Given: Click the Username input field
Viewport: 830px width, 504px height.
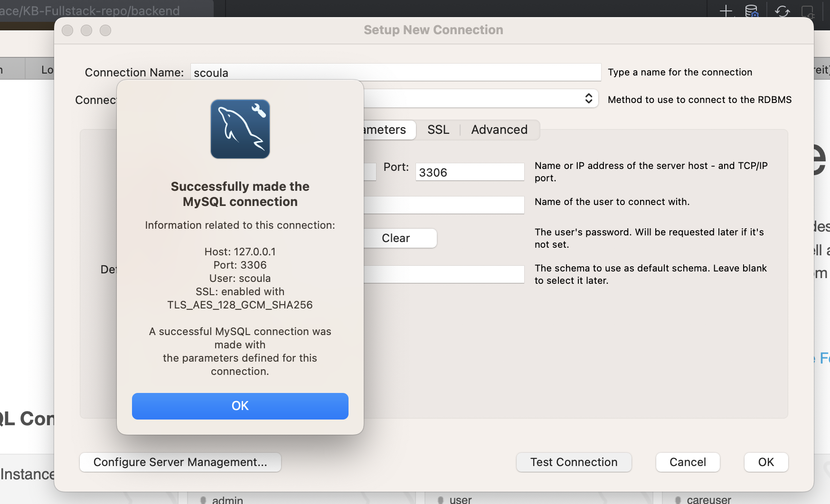Looking at the screenshot, I should [x=444, y=205].
